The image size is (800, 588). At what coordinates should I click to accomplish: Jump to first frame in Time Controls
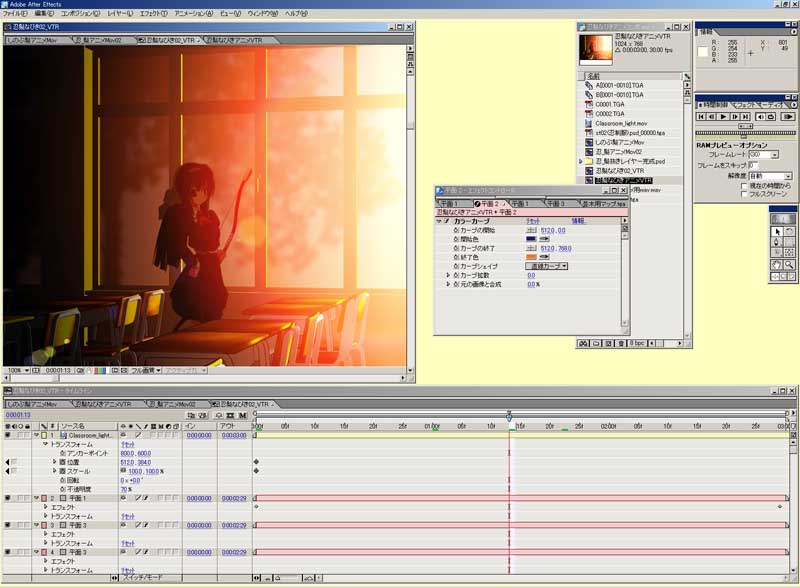pos(701,117)
